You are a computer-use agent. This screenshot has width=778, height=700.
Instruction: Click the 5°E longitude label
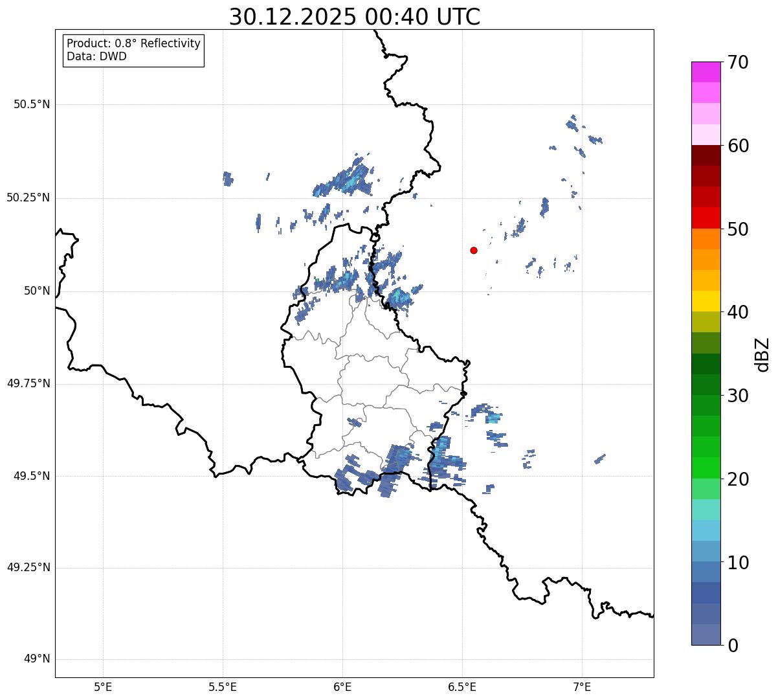click(103, 687)
